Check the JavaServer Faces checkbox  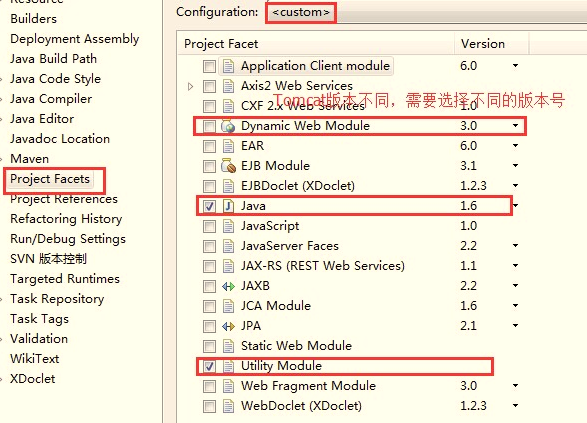click(x=209, y=246)
